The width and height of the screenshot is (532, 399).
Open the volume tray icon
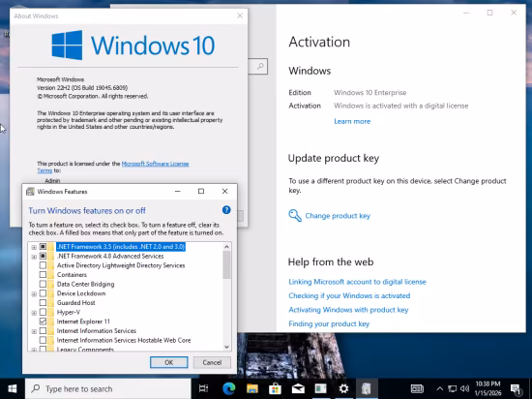click(465, 388)
